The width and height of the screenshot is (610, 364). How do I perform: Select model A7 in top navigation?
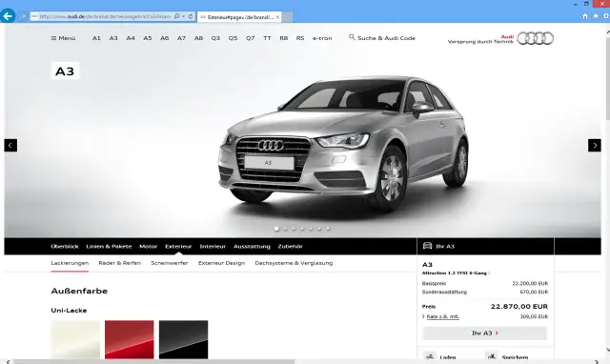click(181, 38)
